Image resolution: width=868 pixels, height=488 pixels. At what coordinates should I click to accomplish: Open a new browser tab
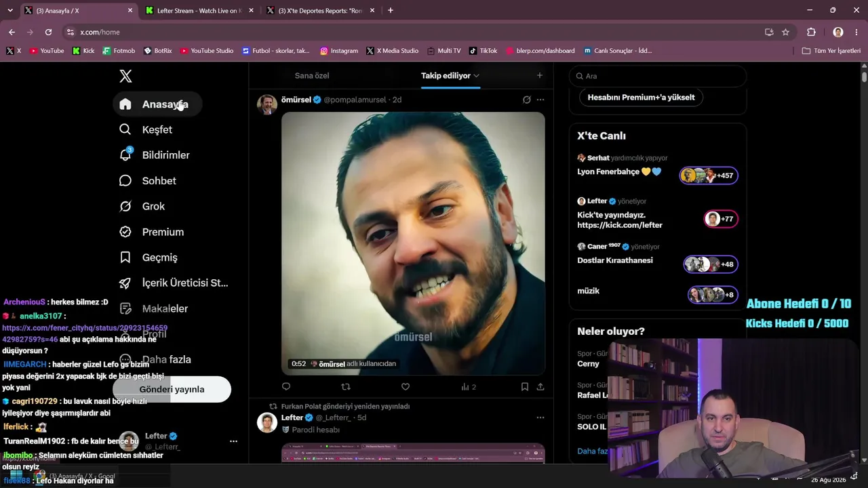pos(391,10)
